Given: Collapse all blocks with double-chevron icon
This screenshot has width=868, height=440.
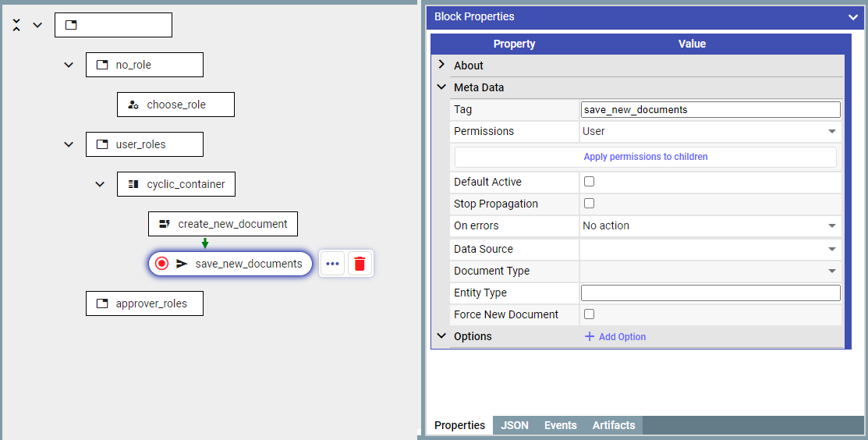Looking at the screenshot, I should tap(16, 25).
